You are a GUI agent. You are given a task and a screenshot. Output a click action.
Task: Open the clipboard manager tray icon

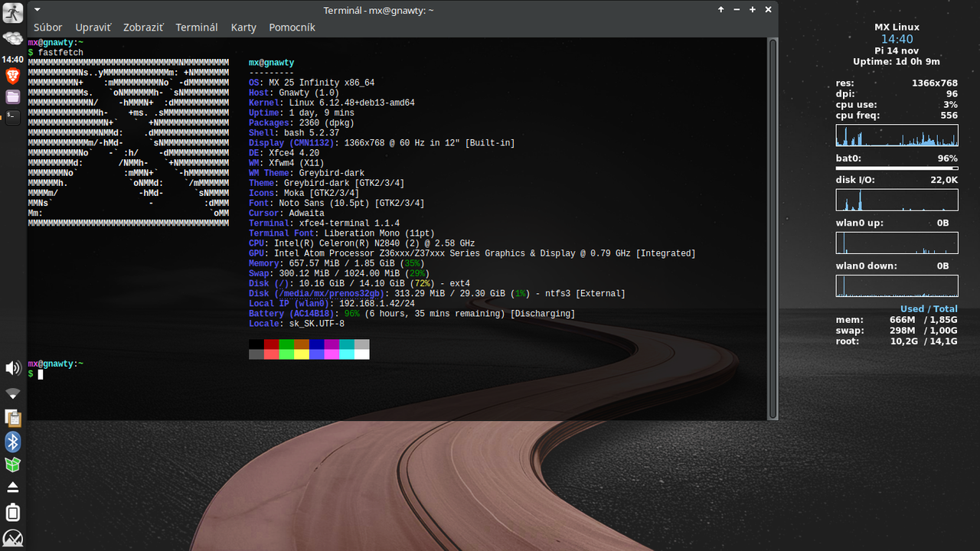13,417
